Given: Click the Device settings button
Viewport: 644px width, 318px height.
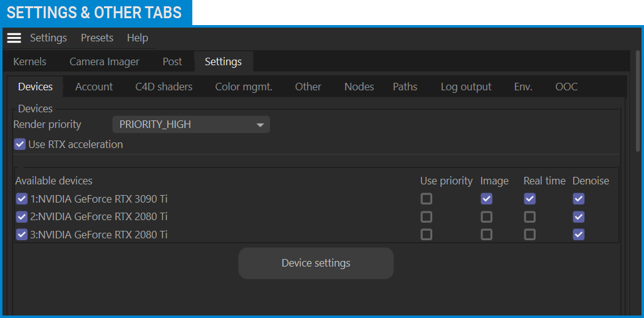Looking at the screenshot, I should pyautogui.click(x=316, y=263).
